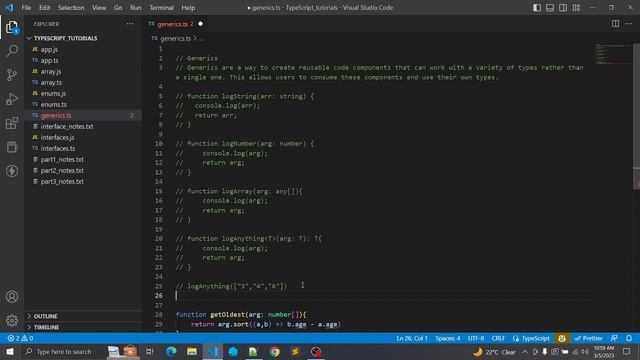Change line endings via CRLF
This screenshot has height=360, width=640.
tap(498, 338)
